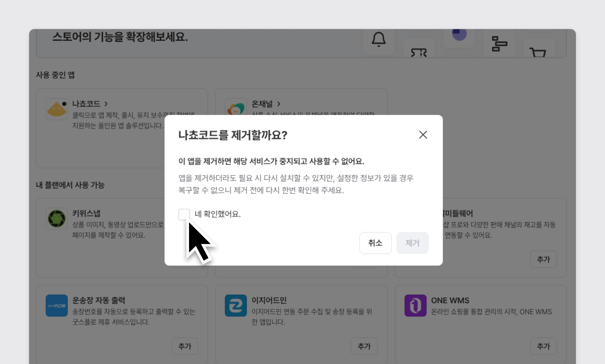Expand the 온채널 chevron arrow

(279, 104)
